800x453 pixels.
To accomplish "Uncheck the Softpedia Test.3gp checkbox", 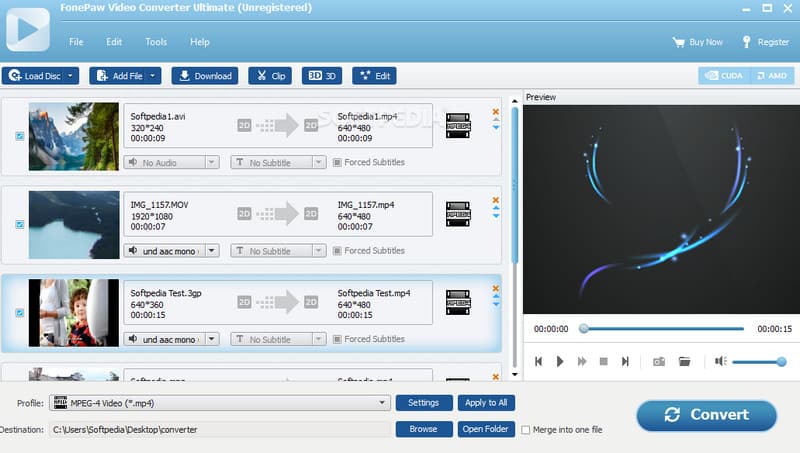I will click(20, 313).
